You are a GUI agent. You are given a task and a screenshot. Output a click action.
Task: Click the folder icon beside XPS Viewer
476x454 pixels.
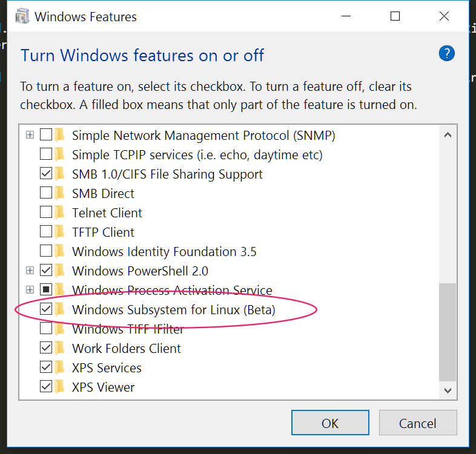point(60,387)
